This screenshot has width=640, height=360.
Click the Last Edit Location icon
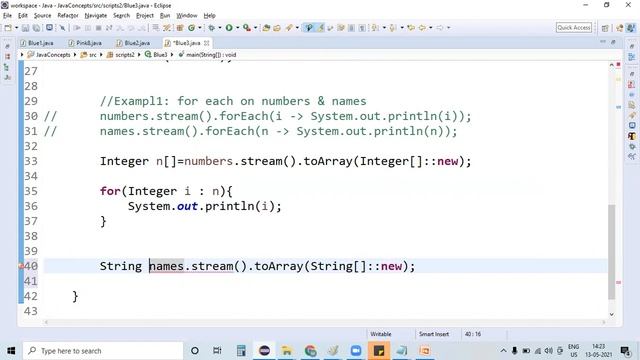point(411,28)
